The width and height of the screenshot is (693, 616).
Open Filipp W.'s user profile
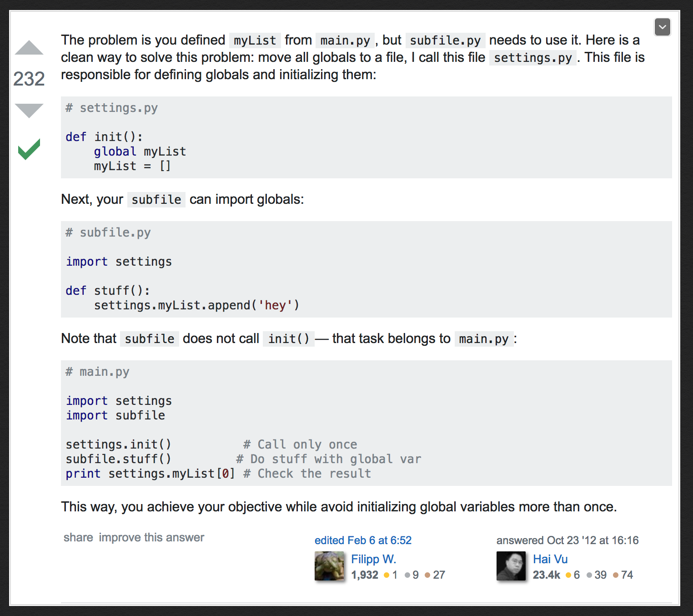[x=373, y=559]
